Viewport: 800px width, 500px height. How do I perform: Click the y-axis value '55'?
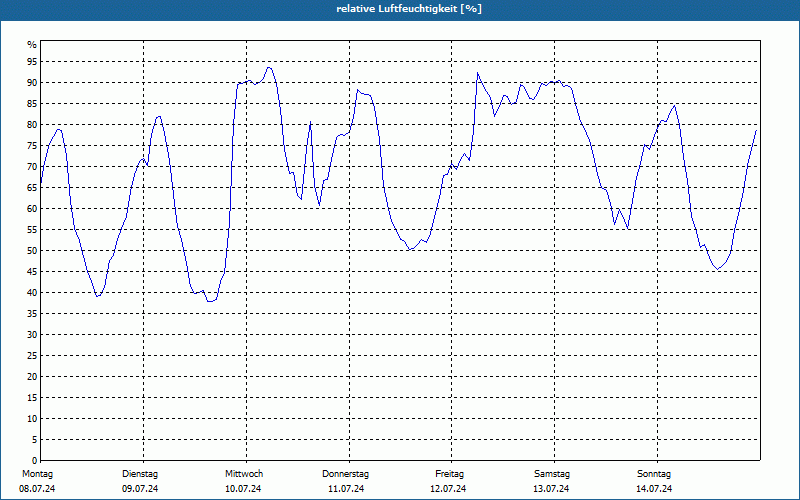click(32, 230)
